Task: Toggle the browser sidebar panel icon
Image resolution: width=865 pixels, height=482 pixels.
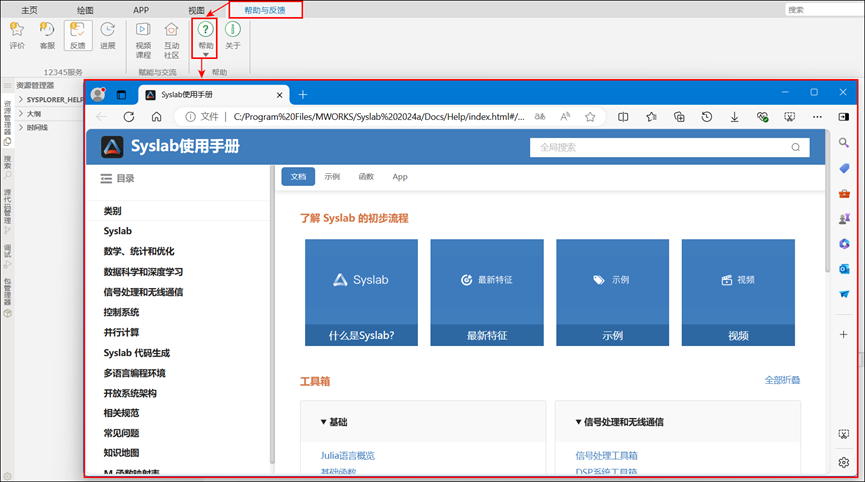Action: coord(843,117)
